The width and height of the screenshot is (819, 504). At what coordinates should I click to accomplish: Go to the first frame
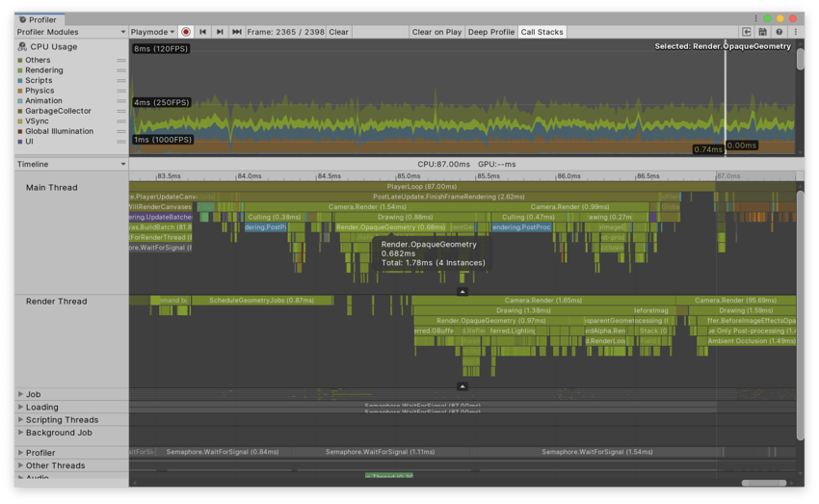pos(202,32)
